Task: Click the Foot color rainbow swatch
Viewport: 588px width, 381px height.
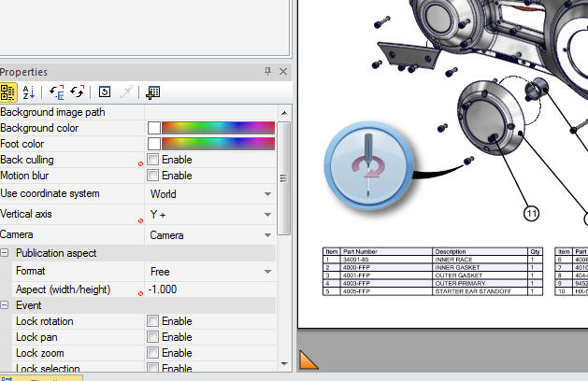Action: (x=218, y=144)
